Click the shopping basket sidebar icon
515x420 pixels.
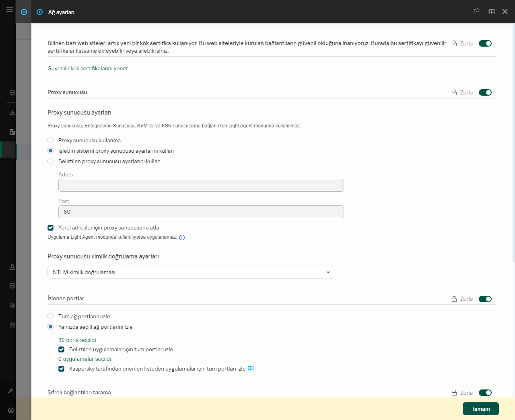[12, 325]
